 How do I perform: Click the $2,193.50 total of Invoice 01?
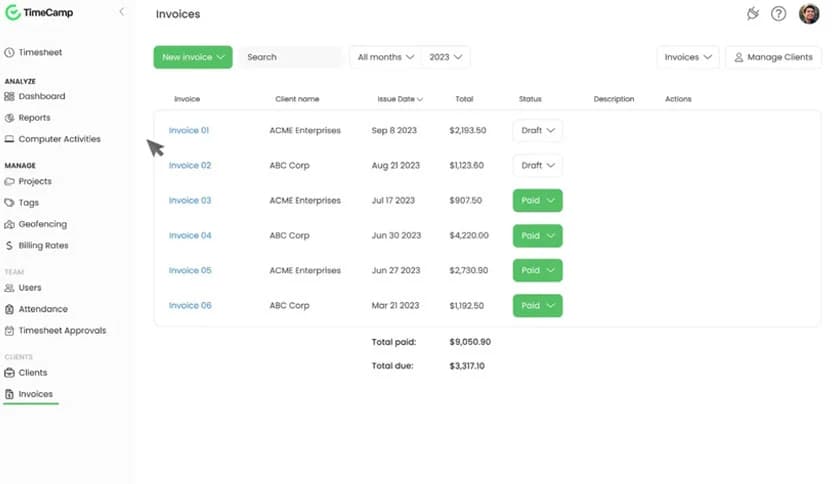(x=468, y=131)
